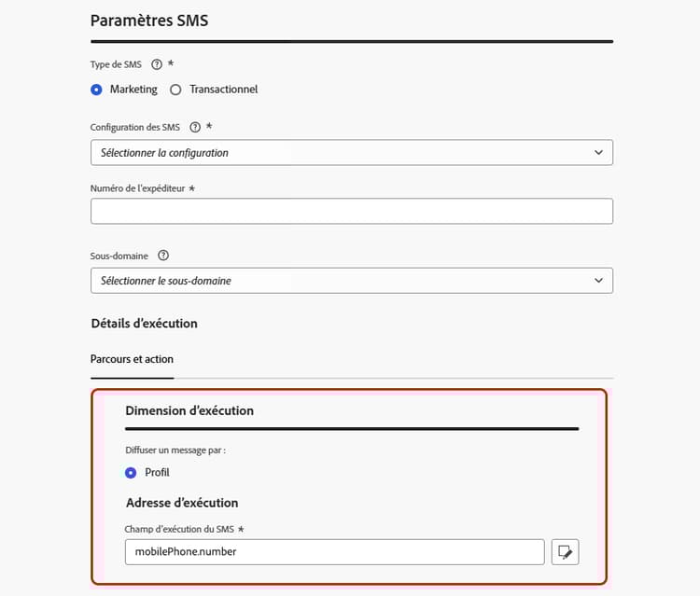Viewport: 700px width, 596px height.
Task: Open the help tooltip beside Configuration des SMS
Action: pyautogui.click(x=195, y=127)
